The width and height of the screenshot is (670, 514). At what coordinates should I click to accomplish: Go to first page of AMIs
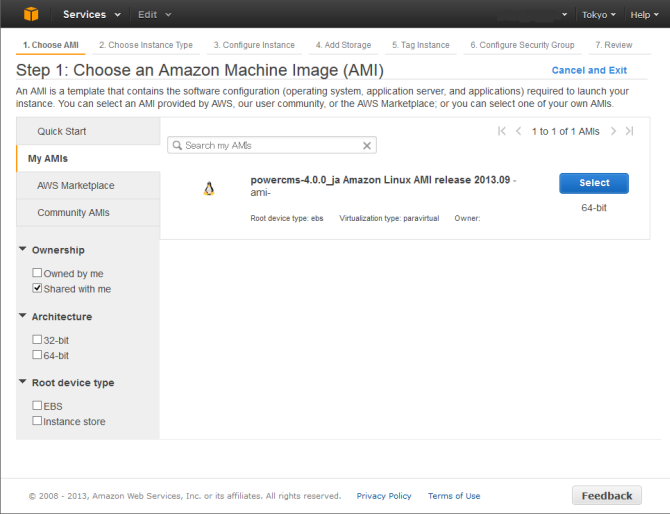point(502,131)
